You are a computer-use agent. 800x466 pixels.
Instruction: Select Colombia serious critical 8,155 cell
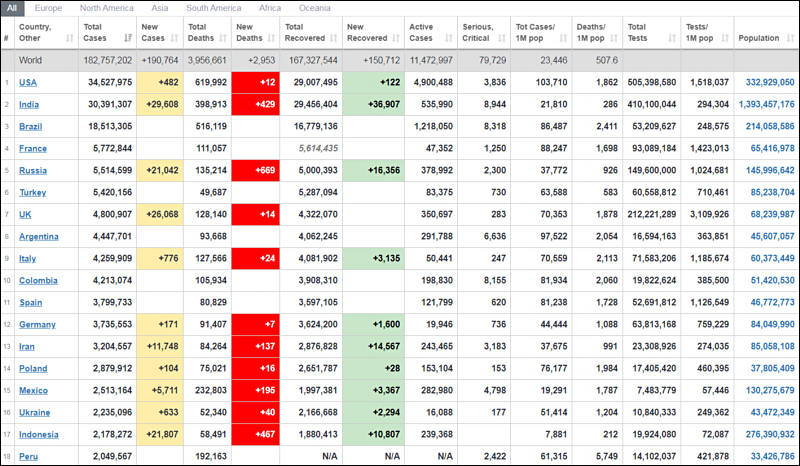coord(484,280)
